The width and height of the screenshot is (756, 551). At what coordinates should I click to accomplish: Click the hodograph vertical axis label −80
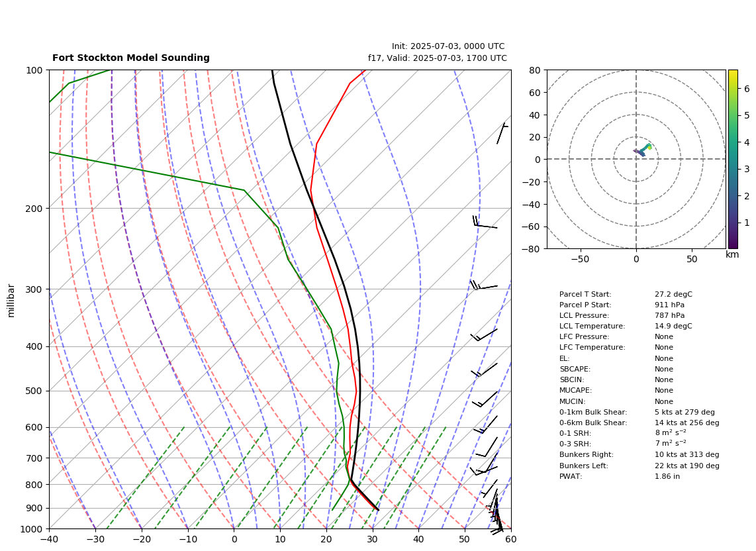click(x=532, y=249)
